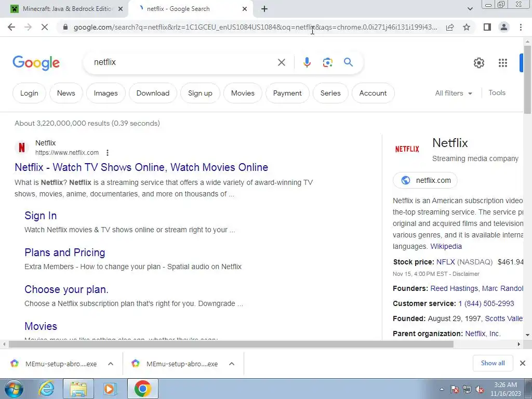Share this page via the share icon
This screenshot has height=399, width=532.
450,27
